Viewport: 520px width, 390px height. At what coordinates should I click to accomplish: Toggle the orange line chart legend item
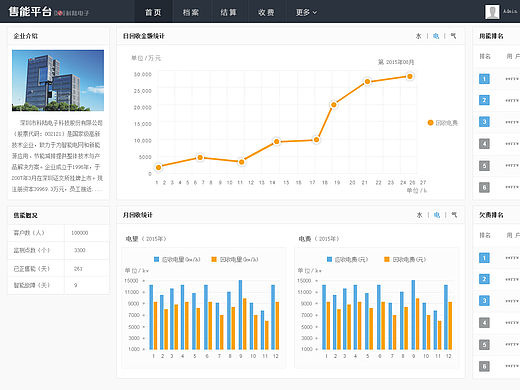point(443,123)
